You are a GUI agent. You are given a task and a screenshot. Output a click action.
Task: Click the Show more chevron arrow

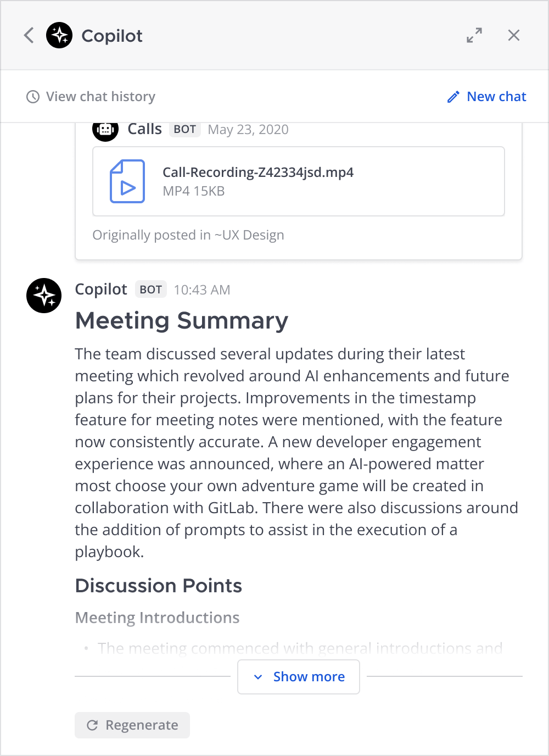[x=258, y=677]
